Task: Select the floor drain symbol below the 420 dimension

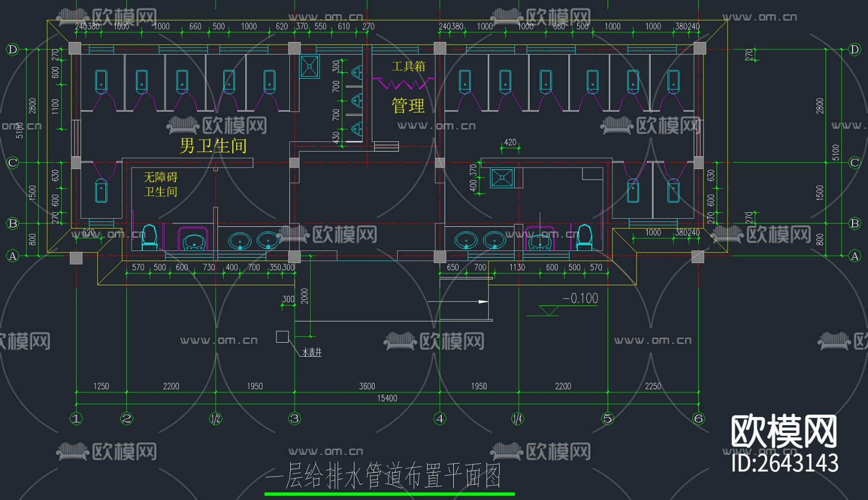Action: [502, 177]
